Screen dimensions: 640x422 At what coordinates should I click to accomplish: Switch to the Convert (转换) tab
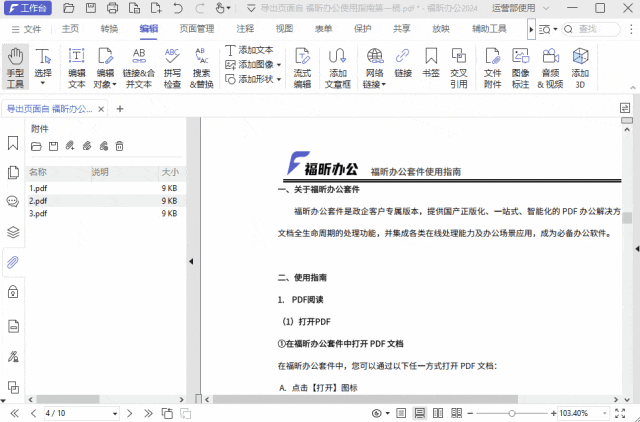109,29
